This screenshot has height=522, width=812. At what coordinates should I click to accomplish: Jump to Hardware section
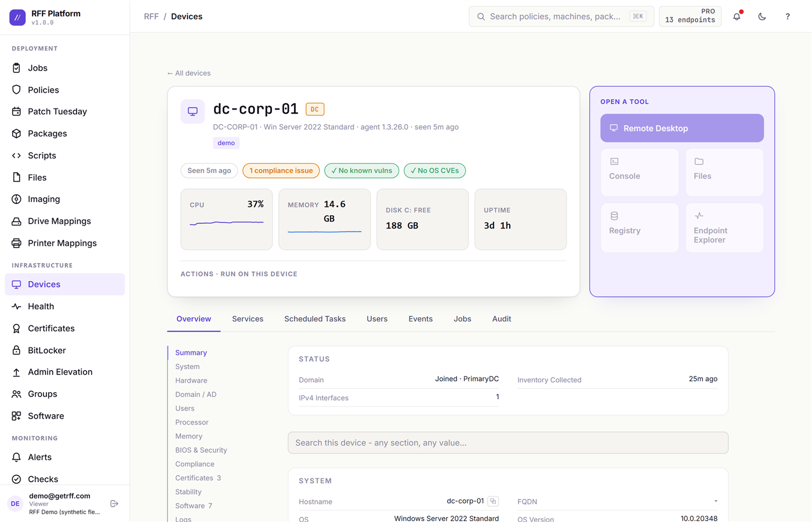click(x=191, y=380)
